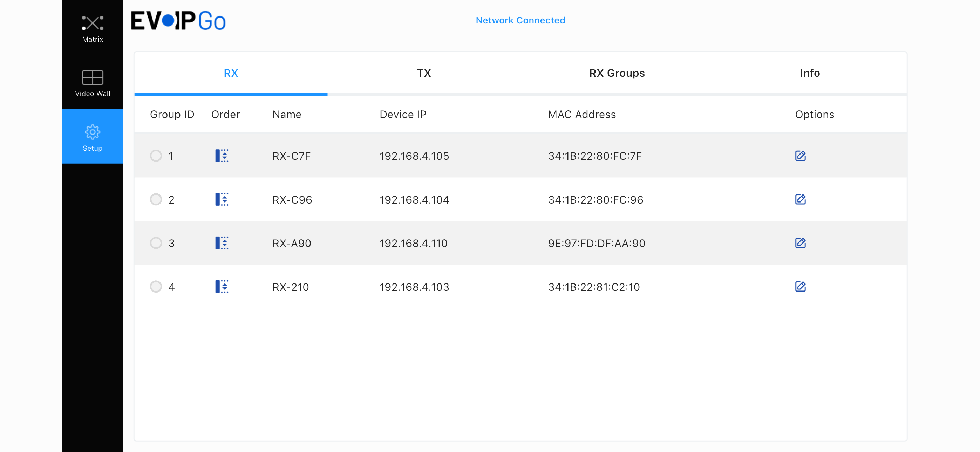Select the radio button for group 1

pyautogui.click(x=156, y=156)
